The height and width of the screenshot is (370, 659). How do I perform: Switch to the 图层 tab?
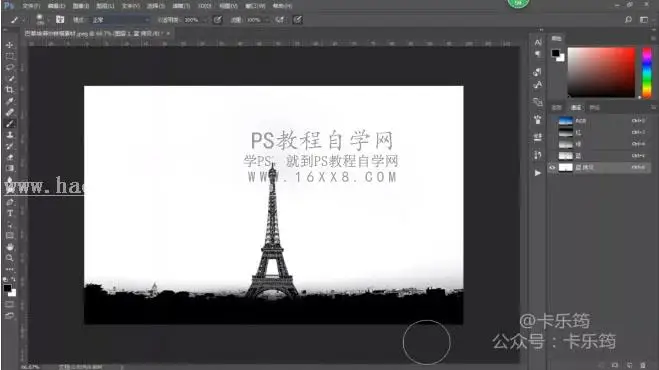pos(556,108)
